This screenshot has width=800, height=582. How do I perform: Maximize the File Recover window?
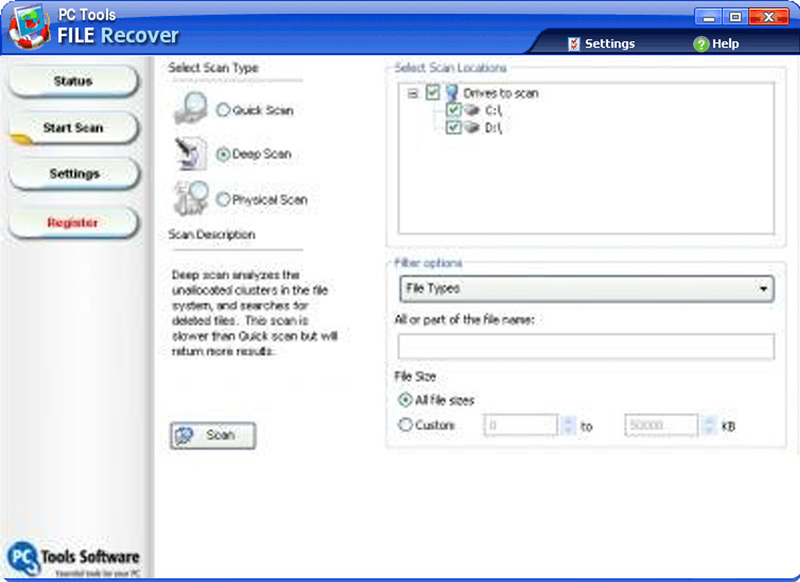click(x=735, y=17)
